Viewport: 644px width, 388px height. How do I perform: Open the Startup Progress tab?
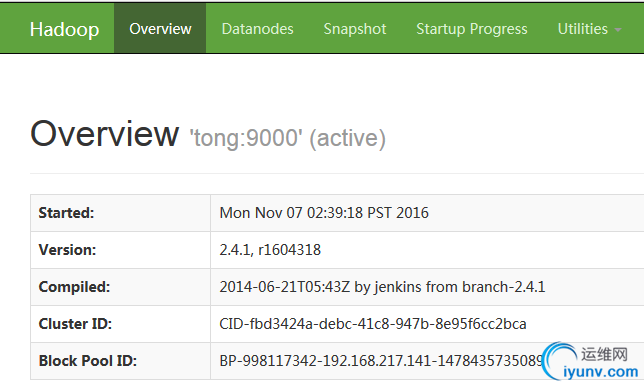click(472, 29)
